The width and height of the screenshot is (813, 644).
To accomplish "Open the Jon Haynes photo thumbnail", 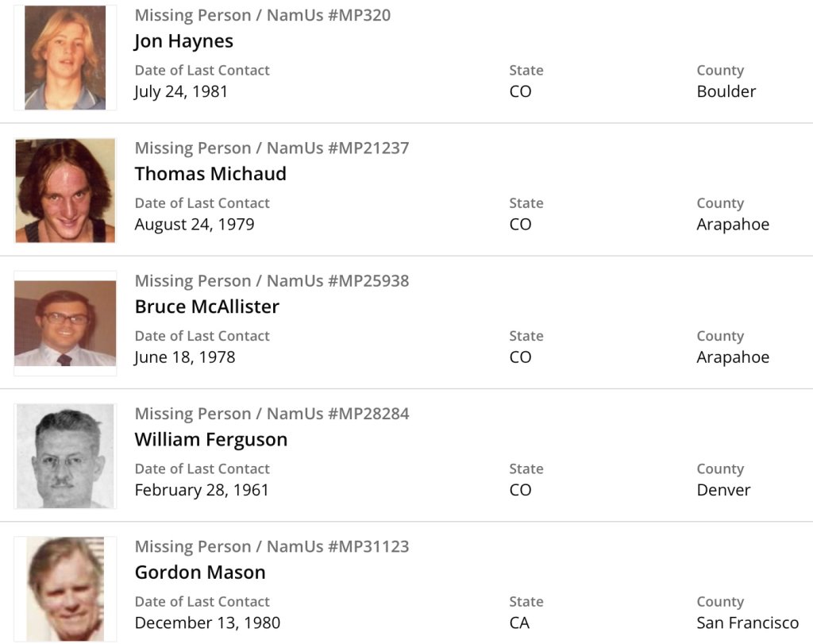I will tap(65, 57).
